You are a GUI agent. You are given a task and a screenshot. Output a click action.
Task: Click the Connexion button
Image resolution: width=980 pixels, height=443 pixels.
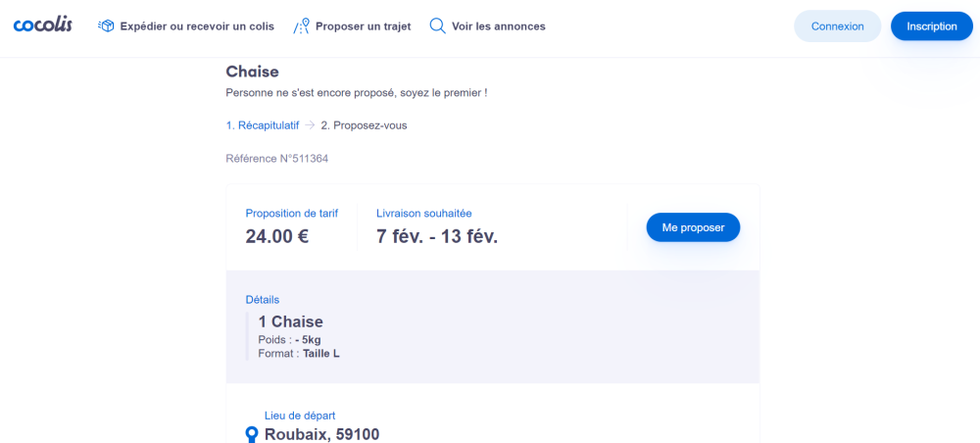838,26
